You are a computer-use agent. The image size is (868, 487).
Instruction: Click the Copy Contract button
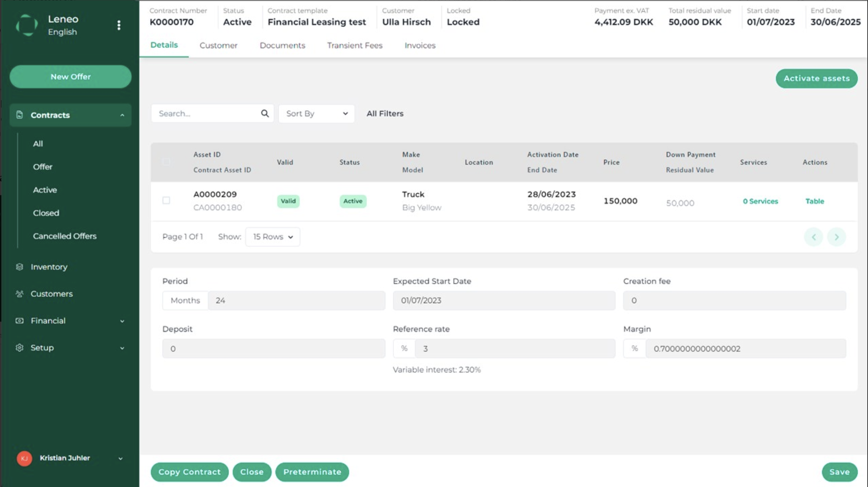189,472
